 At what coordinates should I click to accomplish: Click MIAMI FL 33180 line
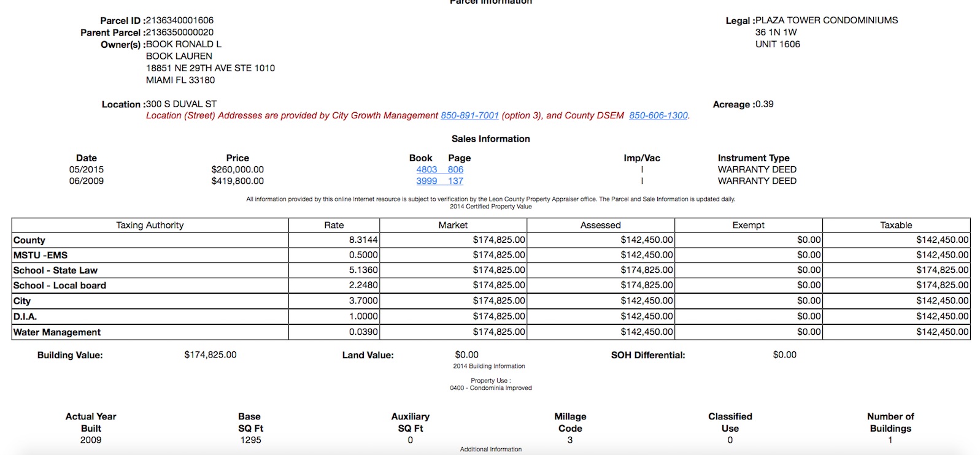180,80
